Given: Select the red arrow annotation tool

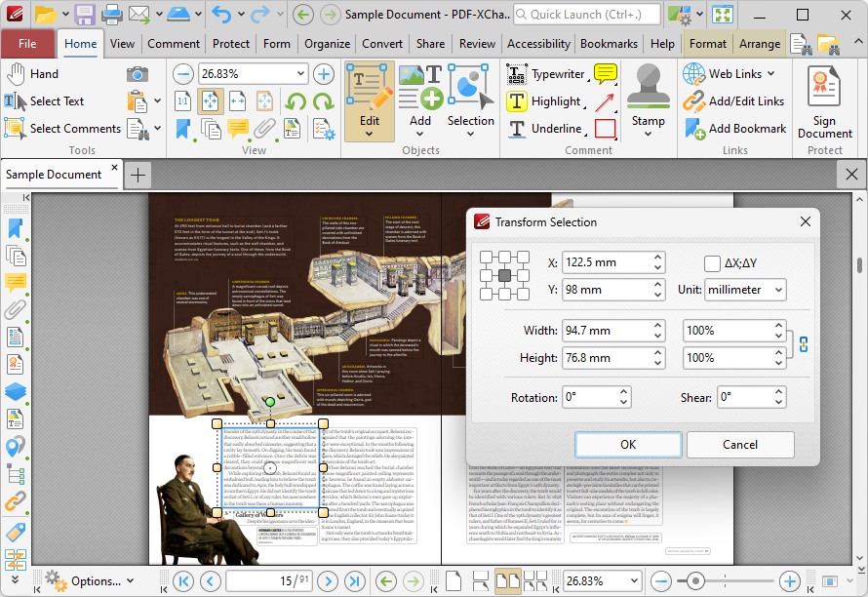Looking at the screenshot, I should 605,101.
